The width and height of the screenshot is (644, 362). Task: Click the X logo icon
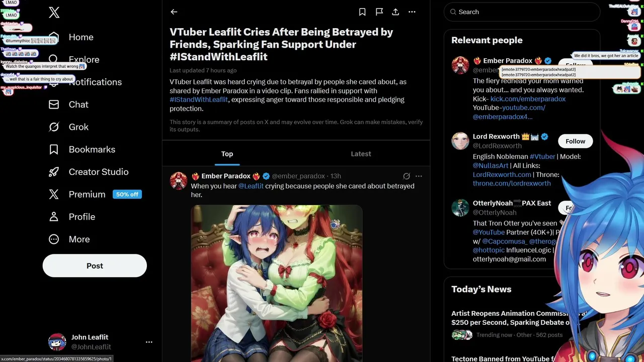54,13
